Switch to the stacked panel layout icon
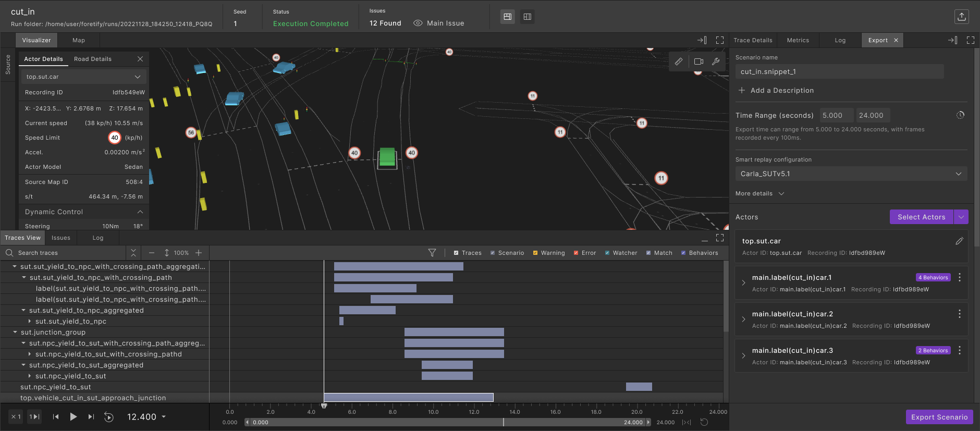 [x=507, y=17]
